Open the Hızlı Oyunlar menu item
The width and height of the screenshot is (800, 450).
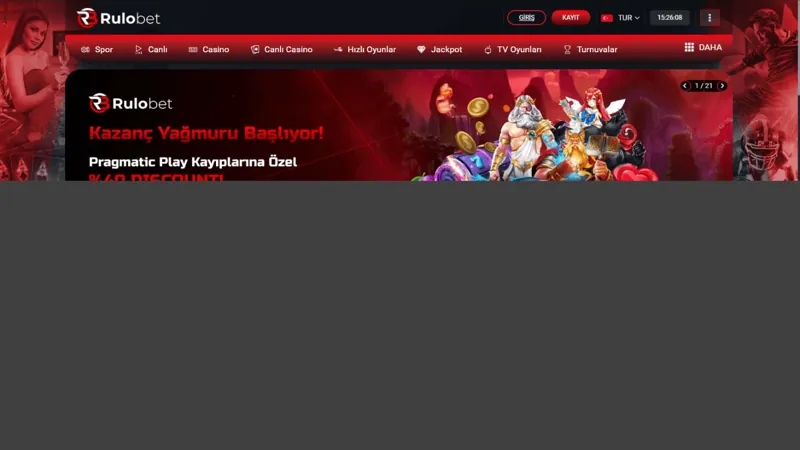click(365, 49)
